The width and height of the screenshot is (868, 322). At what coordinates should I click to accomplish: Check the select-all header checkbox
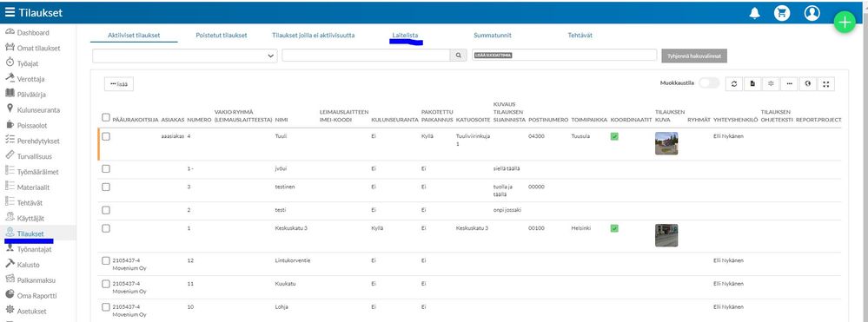click(x=106, y=117)
